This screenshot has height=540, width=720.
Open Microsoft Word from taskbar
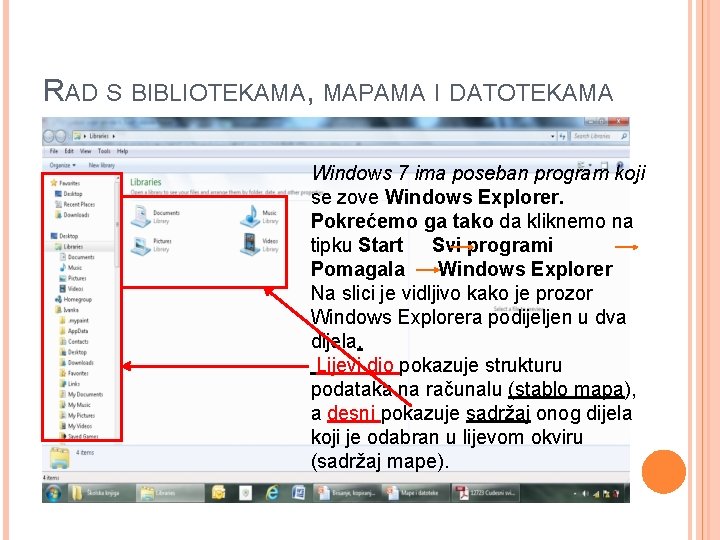click(298, 493)
